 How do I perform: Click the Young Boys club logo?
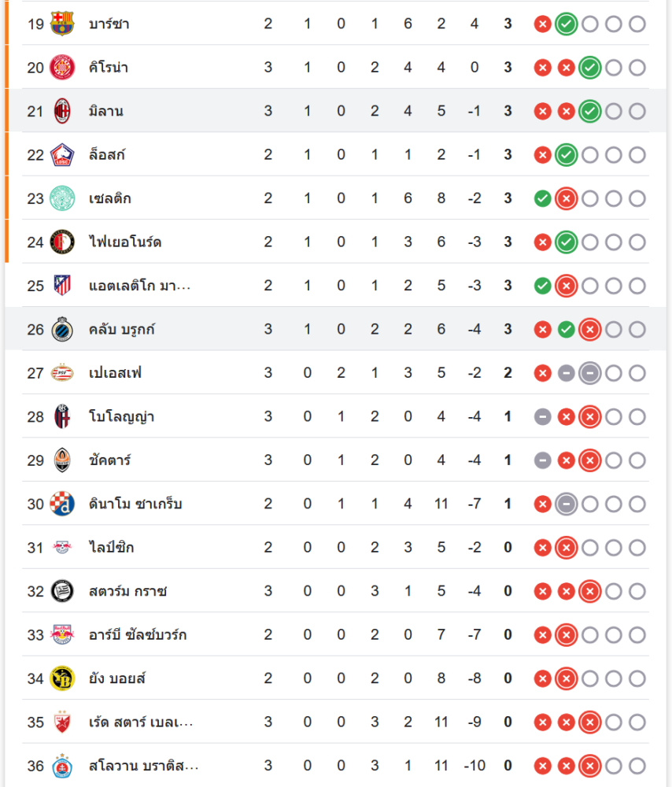61,678
